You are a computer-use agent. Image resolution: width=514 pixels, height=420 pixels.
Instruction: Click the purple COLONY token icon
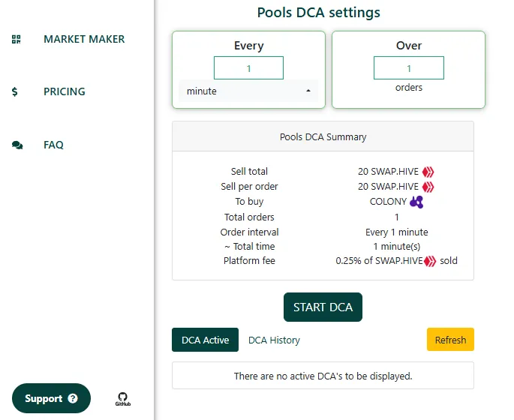(416, 202)
